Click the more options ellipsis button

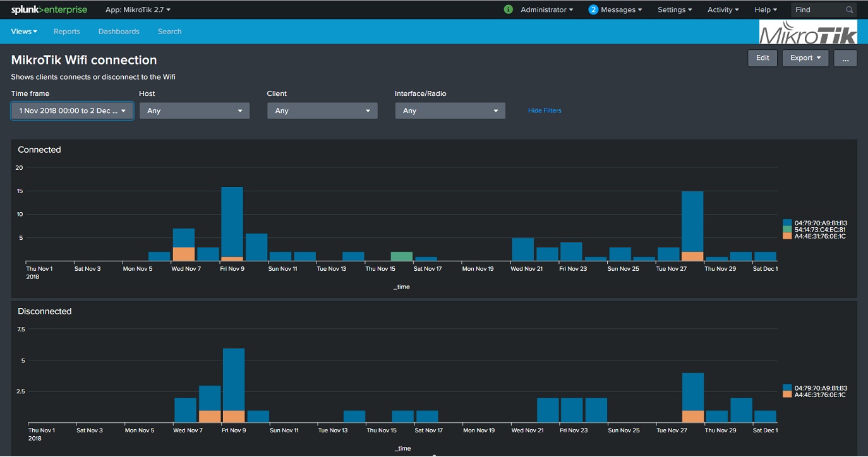(845, 58)
